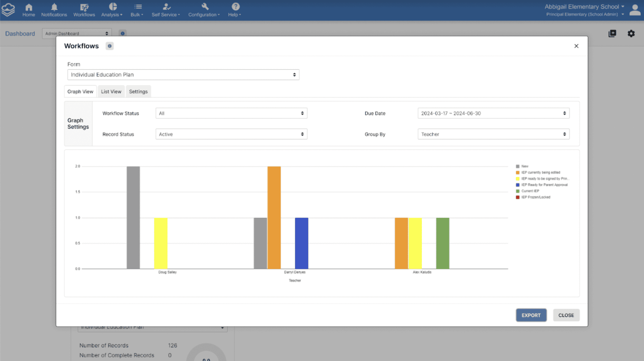644x361 pixels.
Task: Open the Record Status dropdown
Action: tap(232, 134)
